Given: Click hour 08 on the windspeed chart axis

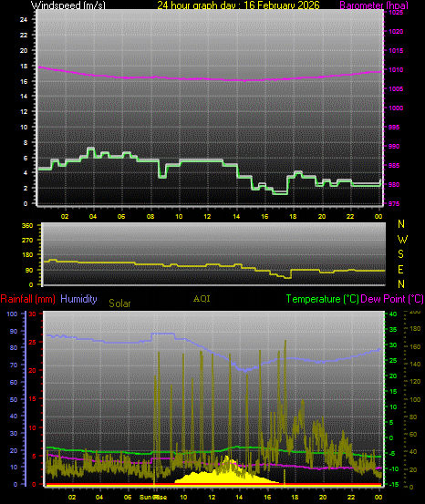Looking at the screenshot, I should click(150, 217).
